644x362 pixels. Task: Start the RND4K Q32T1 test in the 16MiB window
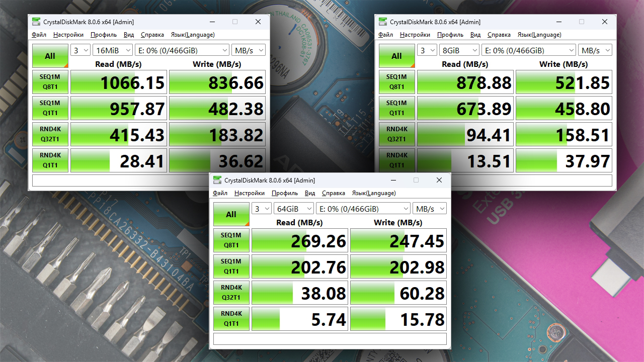coord(50,134)
